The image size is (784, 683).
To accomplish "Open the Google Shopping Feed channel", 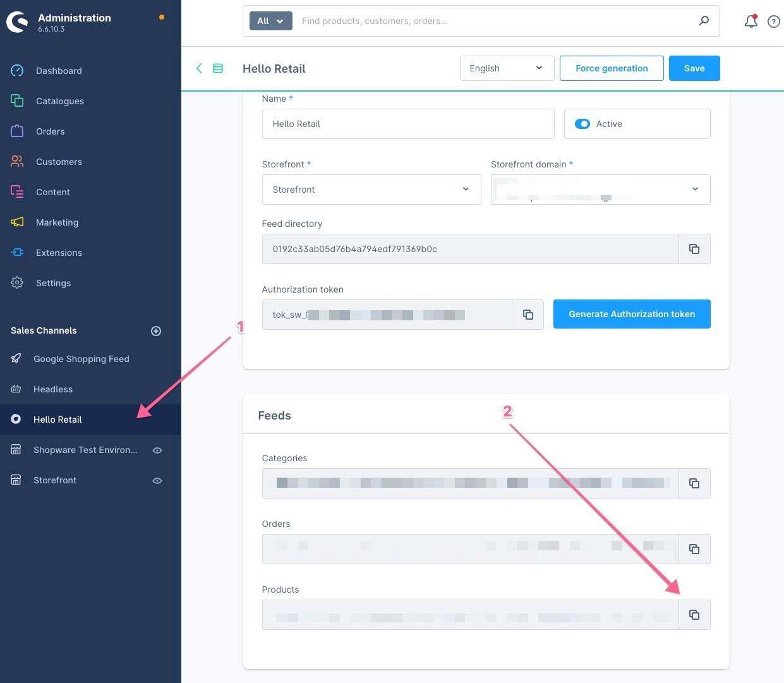I will 81,359.
